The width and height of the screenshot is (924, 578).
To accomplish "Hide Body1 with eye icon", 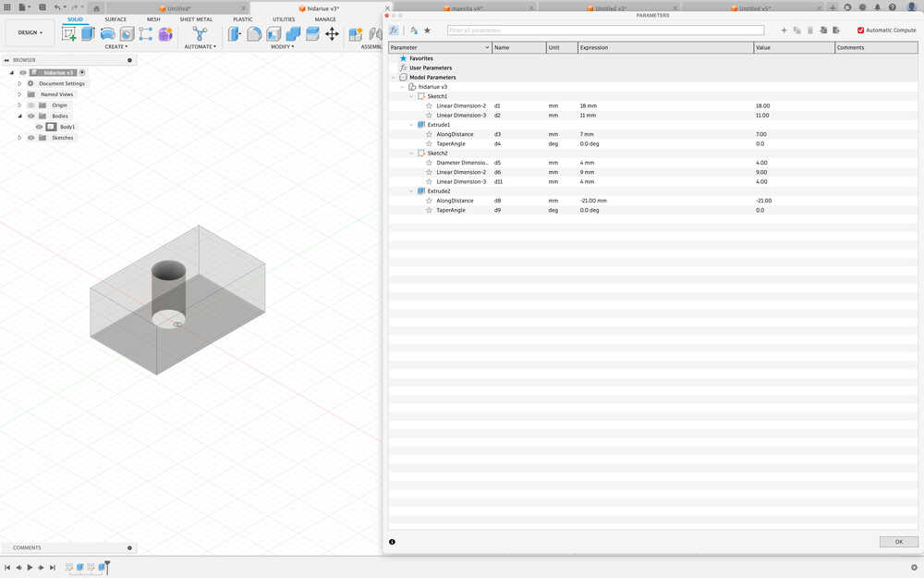I will [39, 127].
